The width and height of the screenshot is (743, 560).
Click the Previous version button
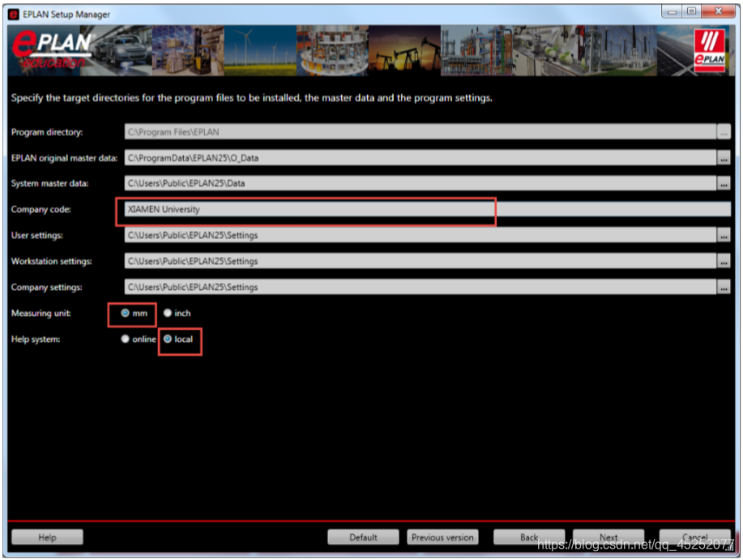pyautogui.click(x=442, y=537)
